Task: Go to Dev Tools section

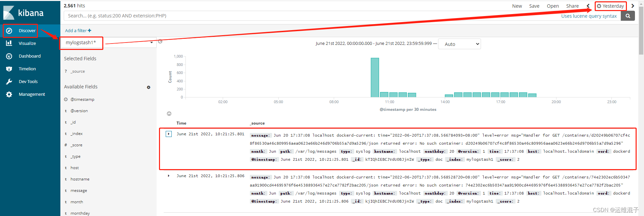Action: click(x=28, y=81)
